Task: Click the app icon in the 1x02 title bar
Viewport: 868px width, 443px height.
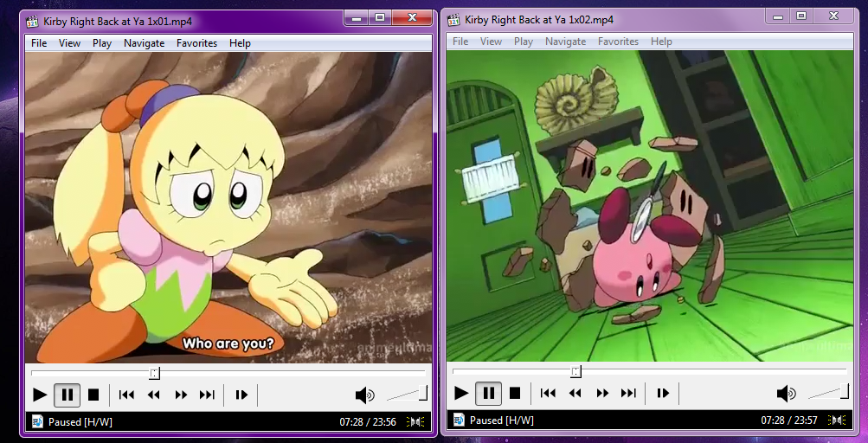Action: pyautogui.click(x=454, y=20)
